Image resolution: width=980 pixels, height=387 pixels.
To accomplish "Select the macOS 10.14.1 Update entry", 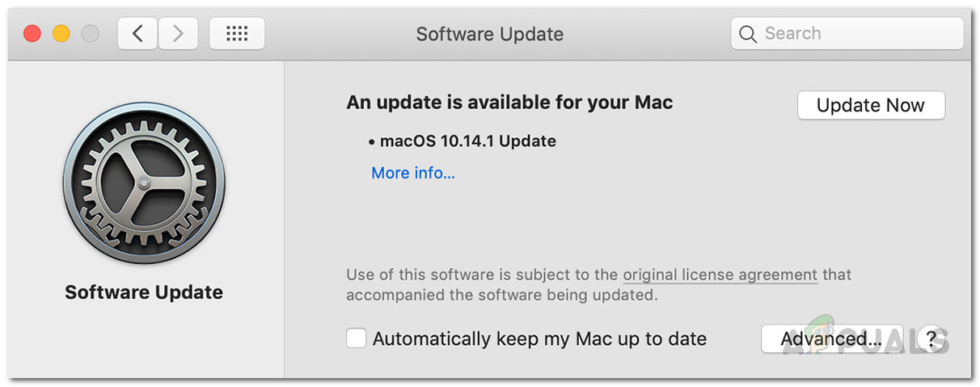I will (467, 141).
